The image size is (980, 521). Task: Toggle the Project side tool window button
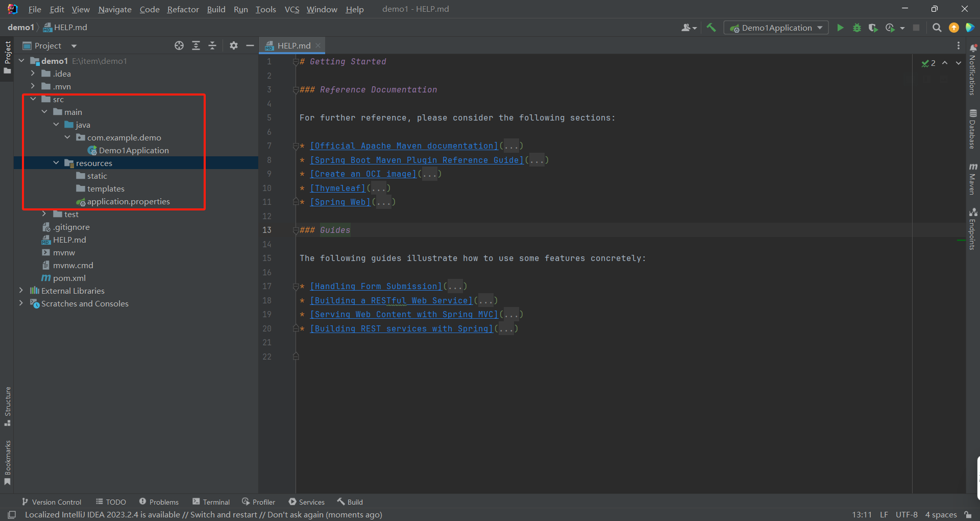click(8, 57)
